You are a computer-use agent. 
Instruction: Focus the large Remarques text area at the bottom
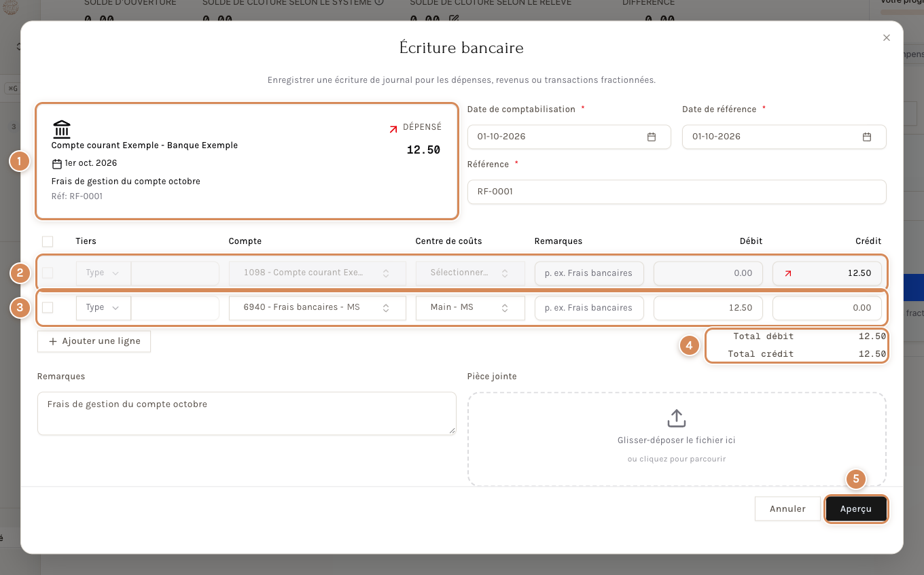[247, 413]
